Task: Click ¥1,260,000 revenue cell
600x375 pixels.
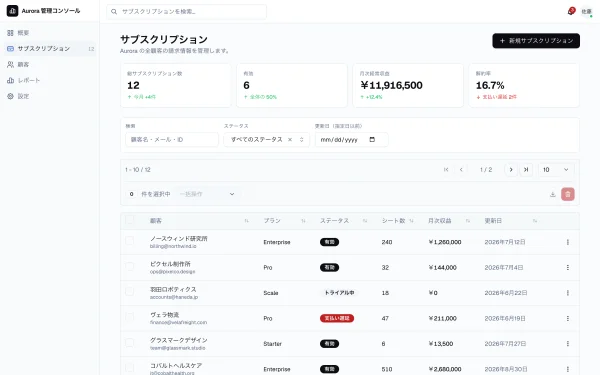Action: pyautogui.click(x=445, y=242)
